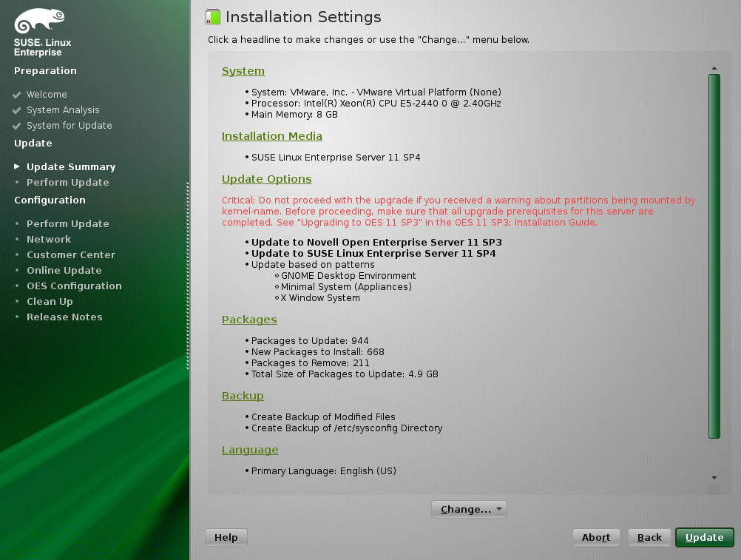Select Release Notes step in sidebar

64,317
